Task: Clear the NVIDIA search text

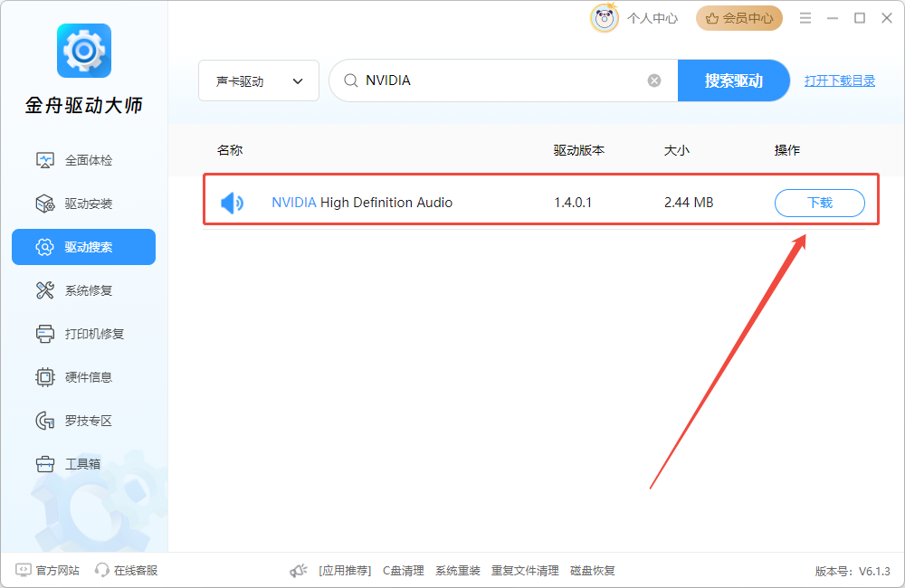Action: pyautogui.click(x=654, y=81)
